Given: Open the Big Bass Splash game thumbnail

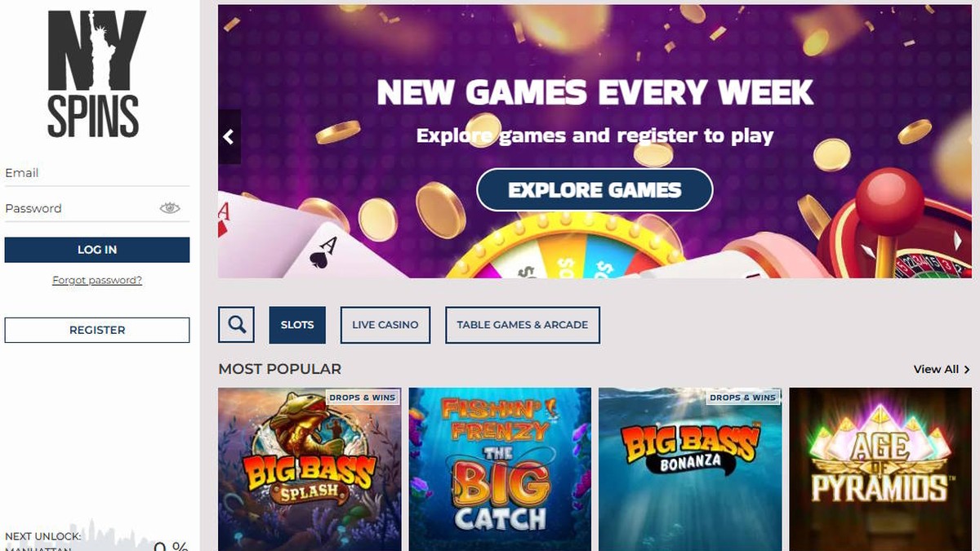Looking at the screenshot, I should (x=310, y=469).
